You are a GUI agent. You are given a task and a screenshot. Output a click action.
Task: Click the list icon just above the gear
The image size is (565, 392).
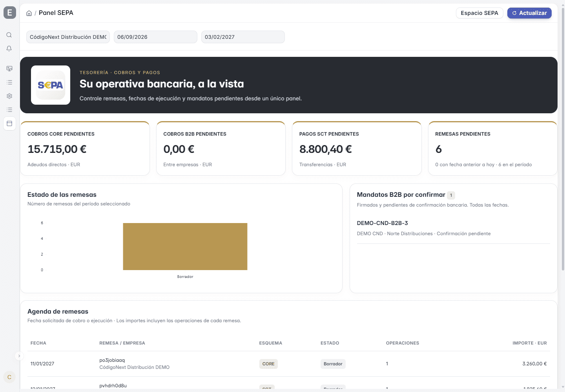[x=9, y=82]
